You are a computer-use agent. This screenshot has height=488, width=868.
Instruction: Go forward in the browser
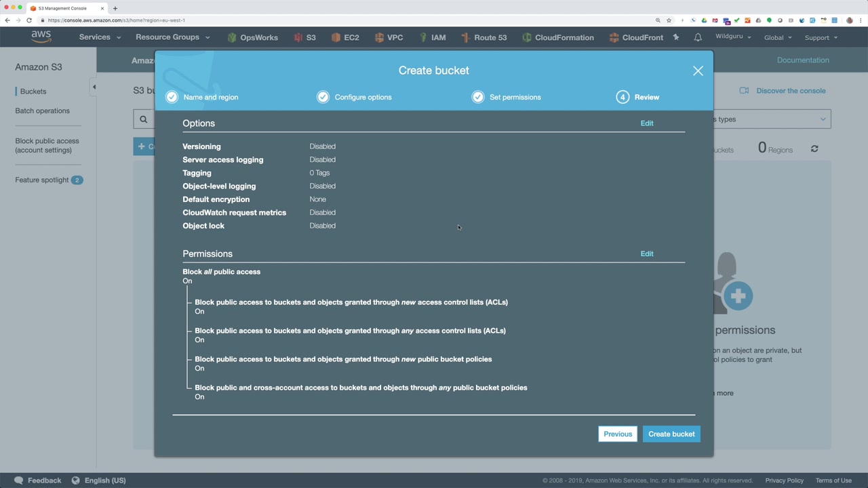coord(18,20)
